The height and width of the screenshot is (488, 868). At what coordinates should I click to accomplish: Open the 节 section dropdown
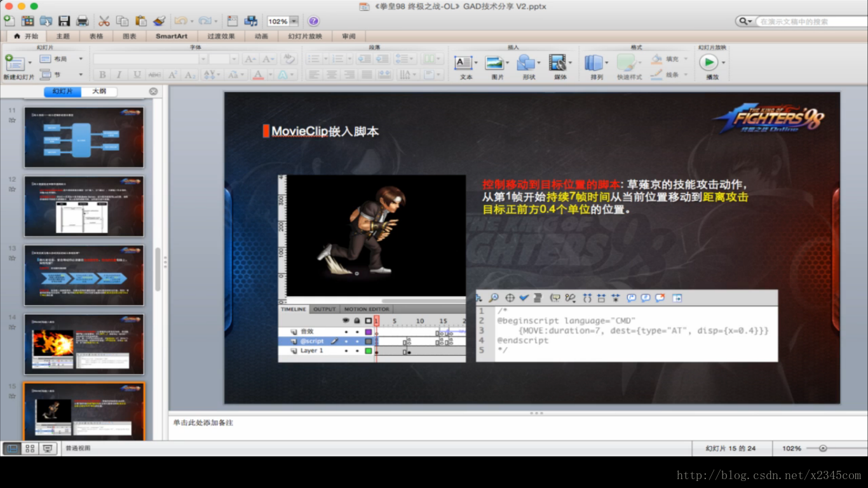click(x=81, y=75)
